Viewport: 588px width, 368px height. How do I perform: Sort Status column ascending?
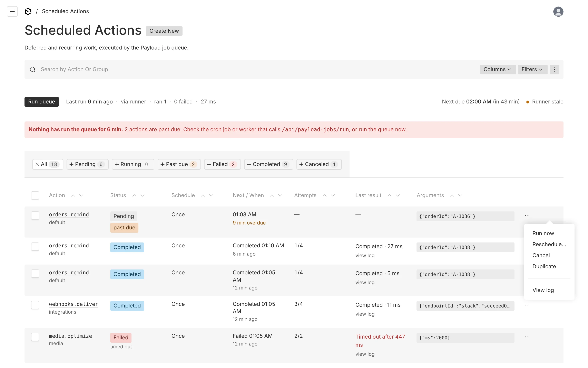(134, 195)
